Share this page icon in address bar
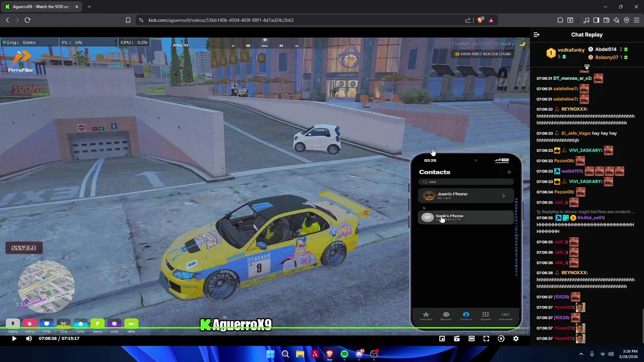Viewport: 644px width, 362px height. click(x=468, y=20)
